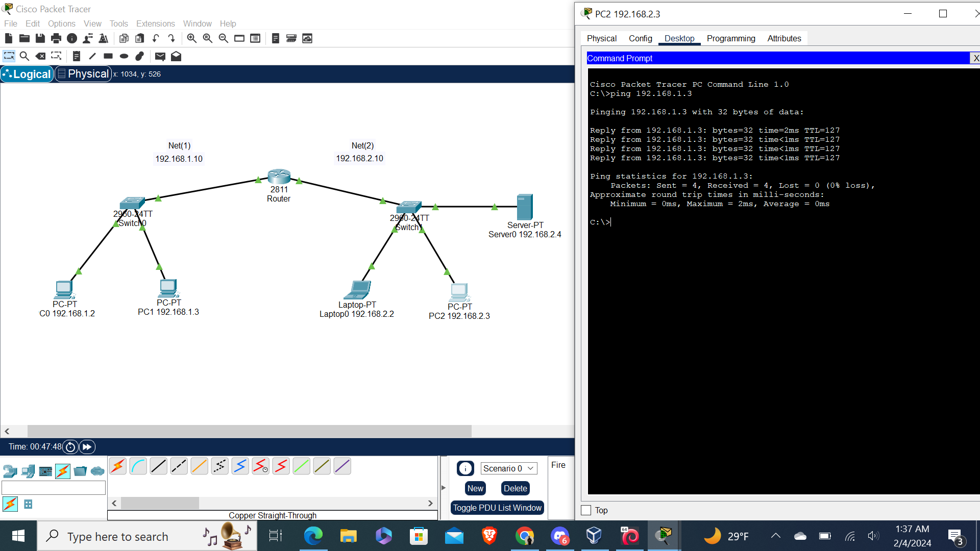Click Toggle PDU List Window button
Screen dimensions: 980x551
point(497,508)
